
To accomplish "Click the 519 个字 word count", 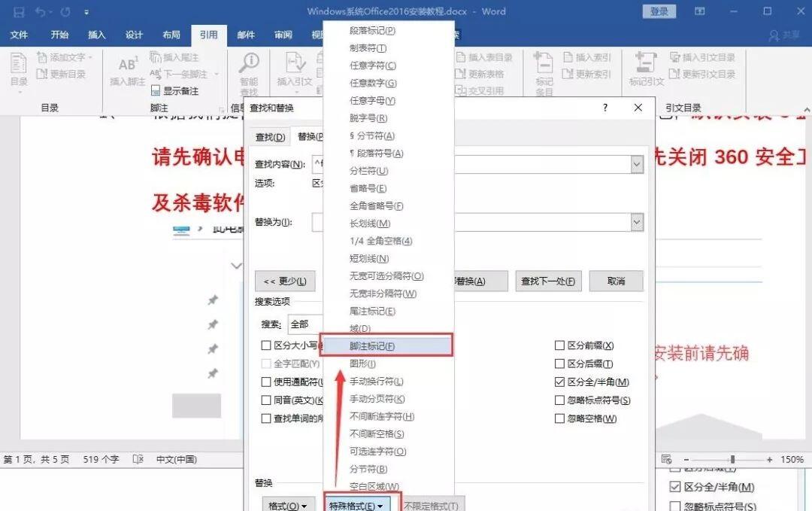I will (x=101, y=459).
